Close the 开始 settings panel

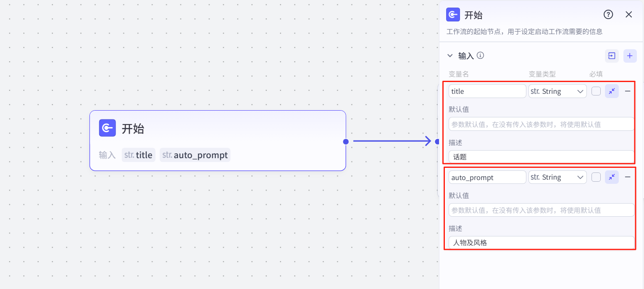point(629,15)
